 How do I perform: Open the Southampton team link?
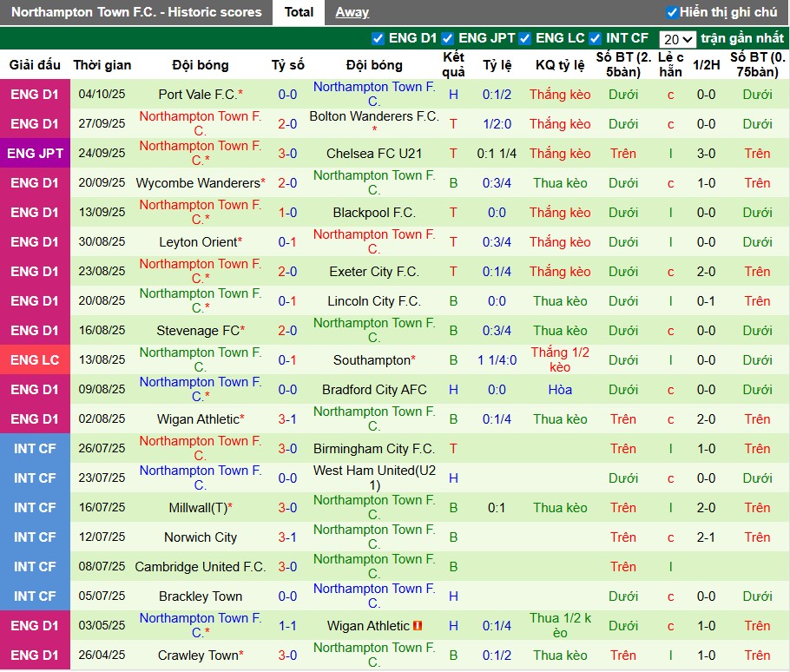371,360
